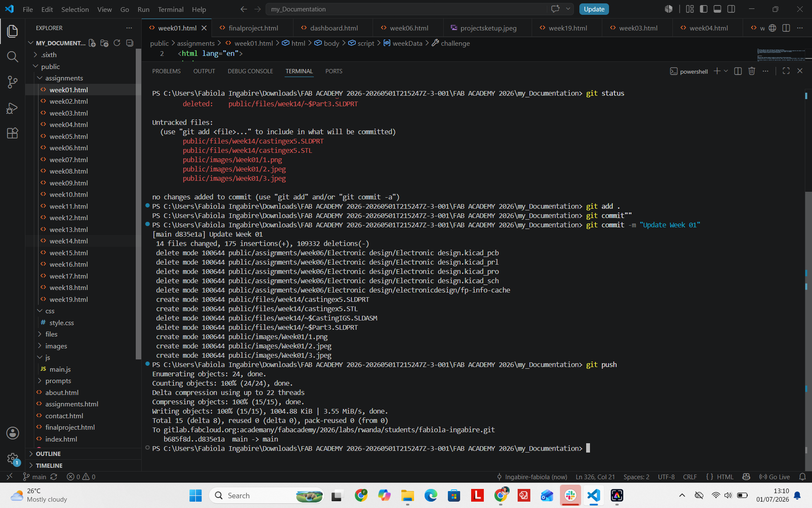Open week14.html in the file tree
The width and height of the screenshot is (812, 508).
coord(69,241)
